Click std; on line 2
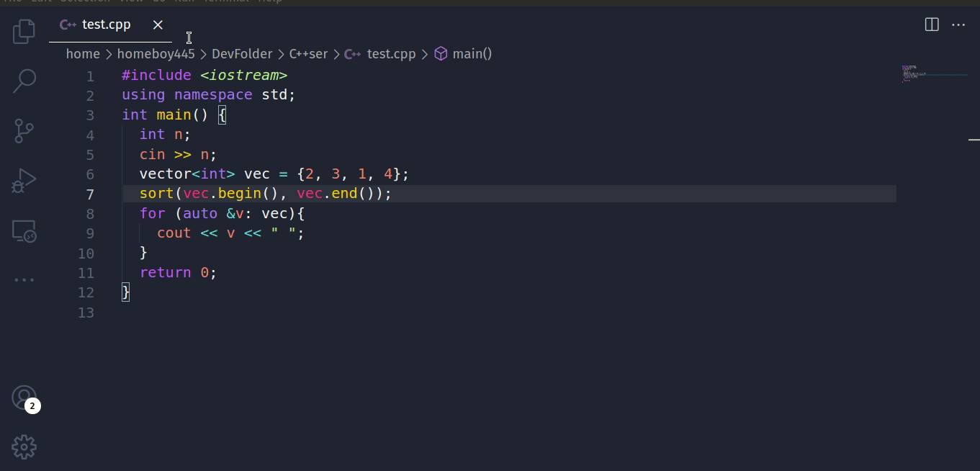This screenshot has height=471, width=980. click(x=279, y=94)
